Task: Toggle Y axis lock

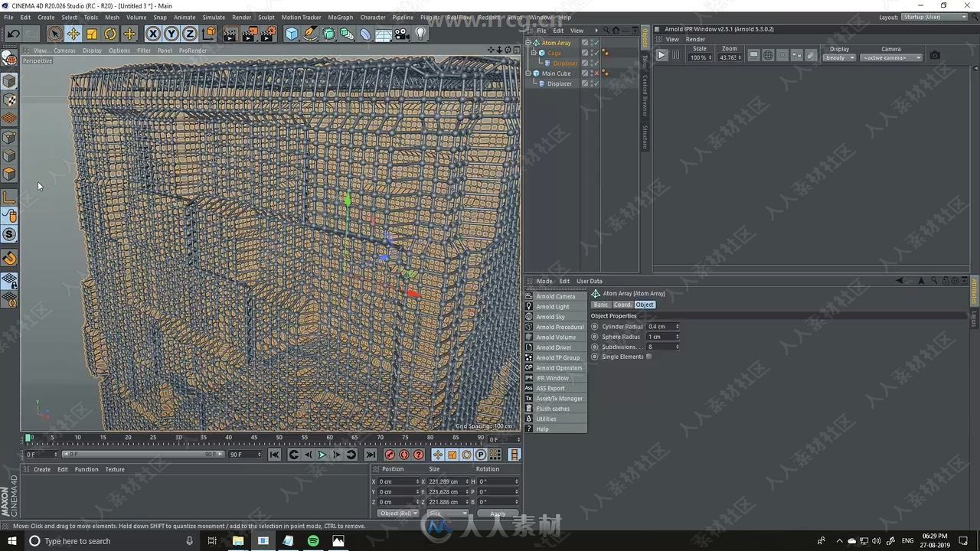Action: [x=171, y=34]
